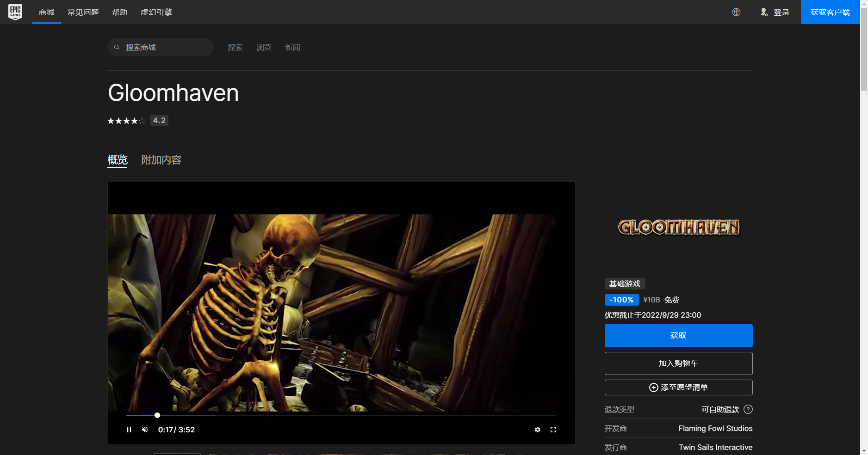Click 获取客户端 in the top bar
Image resolution: width=868 pixels, height=455 pixels.
coord(831,12)
